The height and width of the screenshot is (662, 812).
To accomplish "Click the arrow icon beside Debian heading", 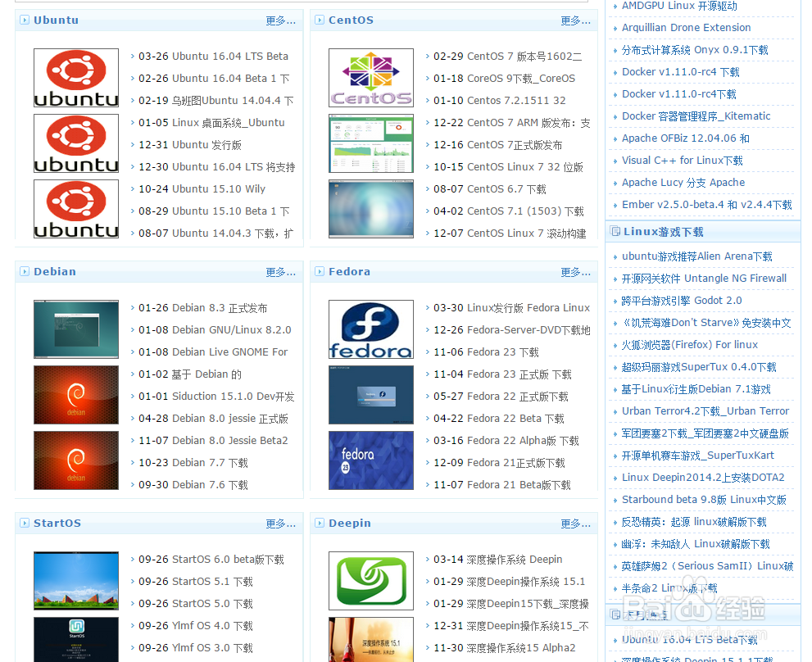I will [x=25, y=271].
